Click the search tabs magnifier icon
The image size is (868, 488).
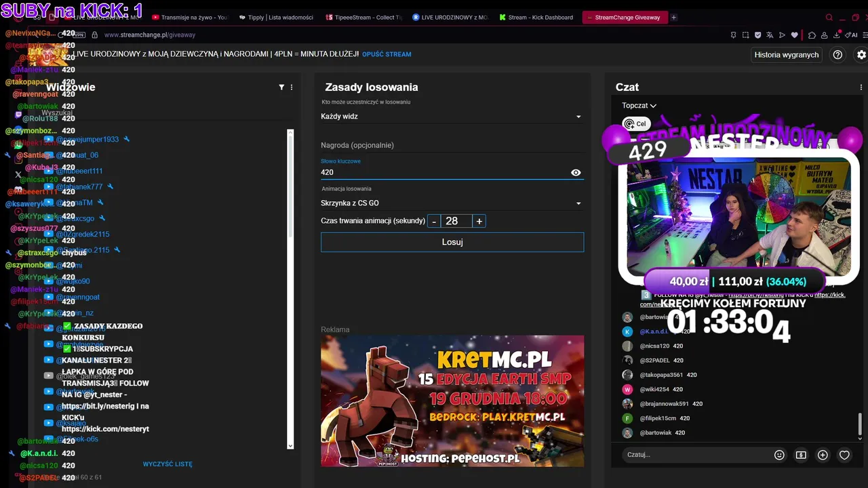[x=829, y=18]
